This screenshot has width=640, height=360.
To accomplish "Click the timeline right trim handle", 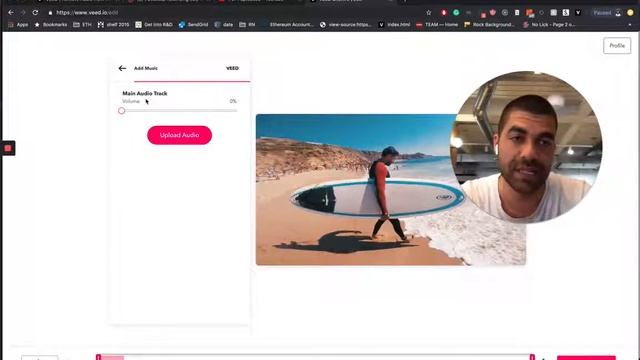I will (x=532, y=357).
